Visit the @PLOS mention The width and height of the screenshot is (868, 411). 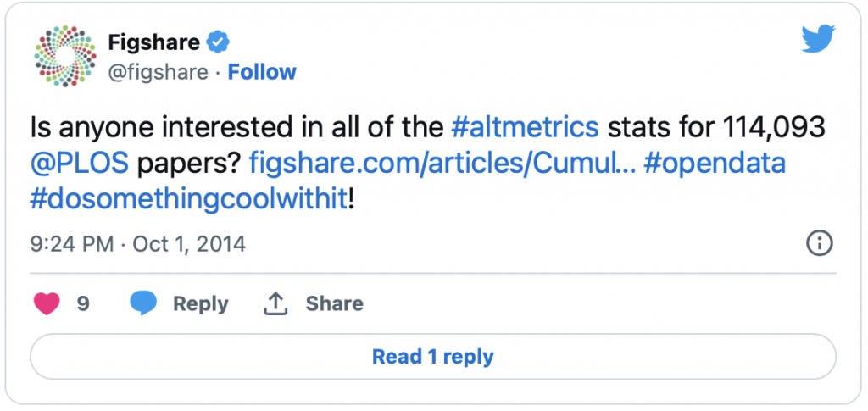pyautogui.click(x=79, y=164)
